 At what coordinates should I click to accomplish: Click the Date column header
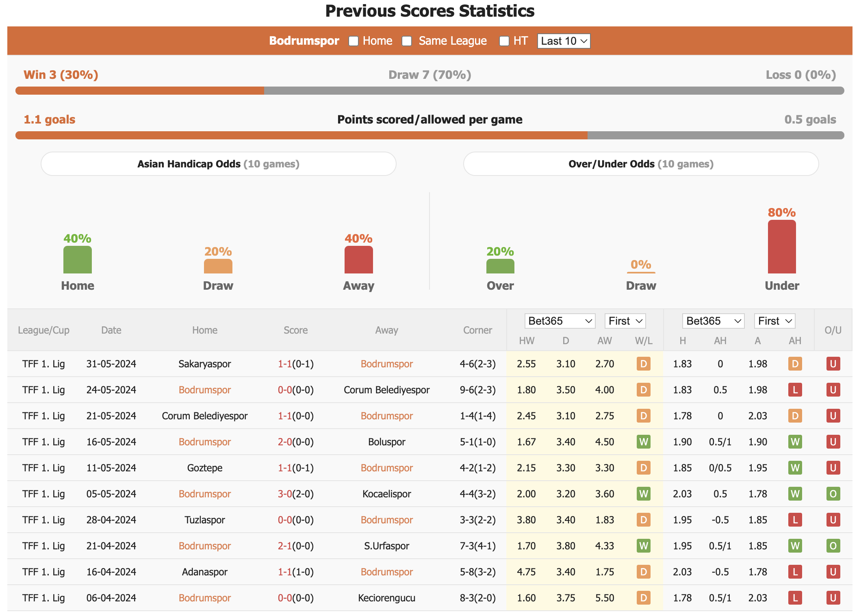(111, 330)
